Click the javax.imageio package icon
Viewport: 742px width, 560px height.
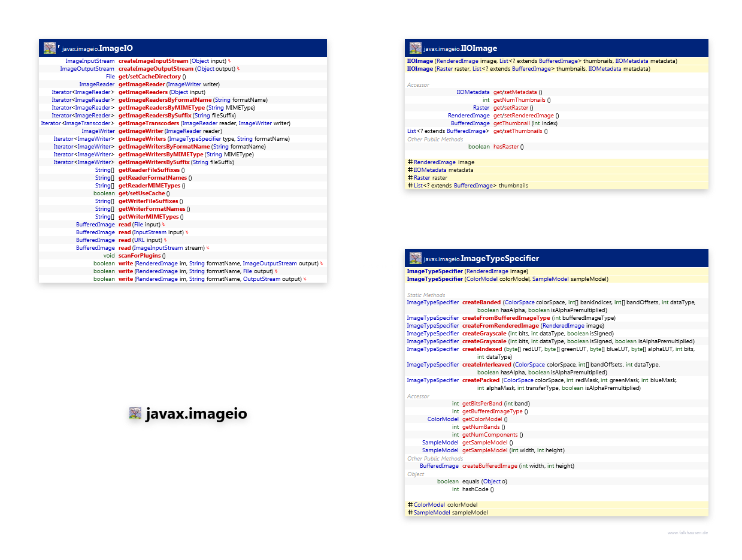click(x=135, y=413)
